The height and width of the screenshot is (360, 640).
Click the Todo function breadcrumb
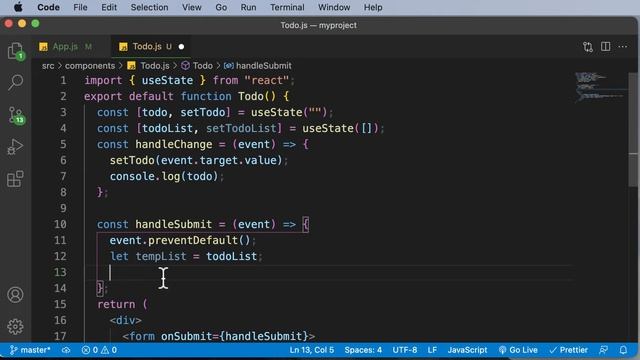197,66
